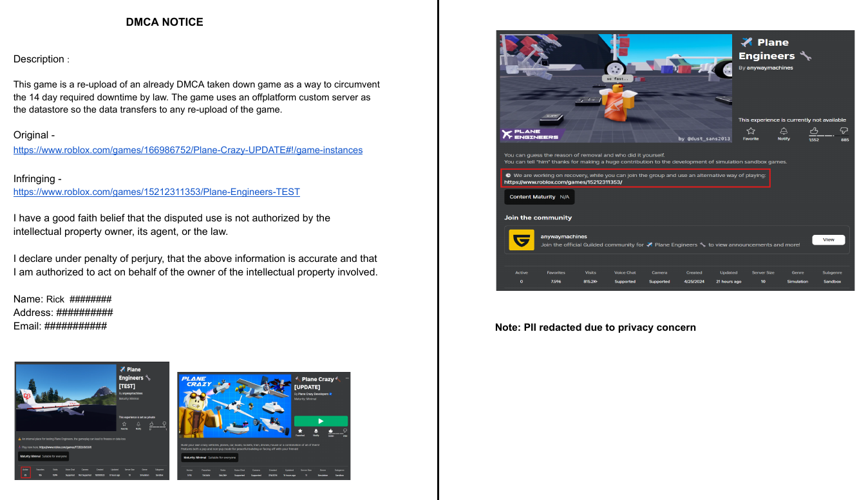Click Favorite star on Plane Engineers [TEST] screenshot
868x500 pixels.
pos(124,423)
